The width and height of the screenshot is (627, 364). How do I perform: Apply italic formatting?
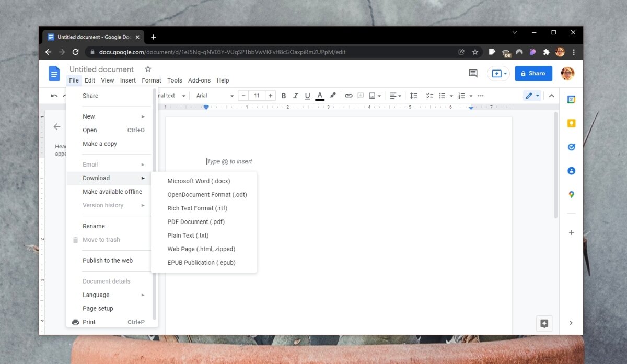[x=296, y=96]
